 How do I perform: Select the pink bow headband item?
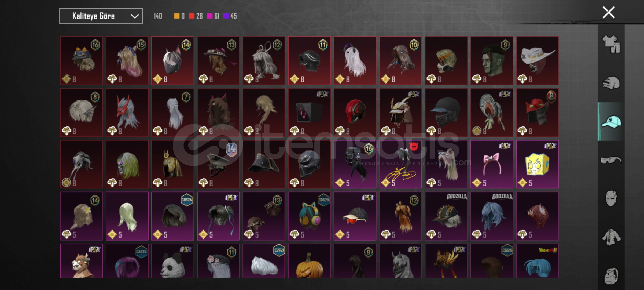pos(492,164)
